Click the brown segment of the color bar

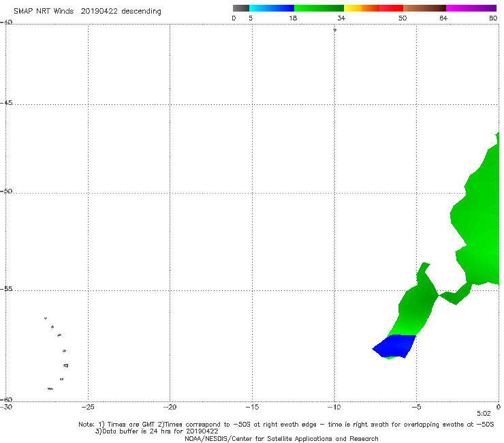click(x=424, y=8)
